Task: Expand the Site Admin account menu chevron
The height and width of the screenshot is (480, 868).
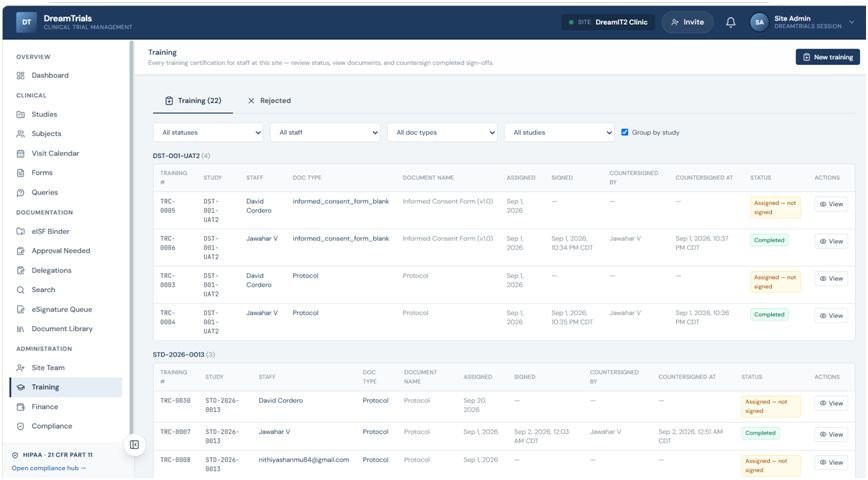Action: click(851, 22)
